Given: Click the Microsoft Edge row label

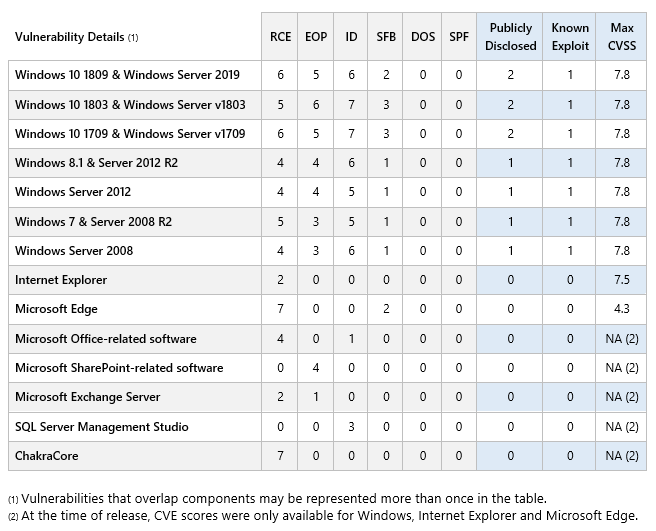Looking at the screenshot, I should tap(56, 309).
